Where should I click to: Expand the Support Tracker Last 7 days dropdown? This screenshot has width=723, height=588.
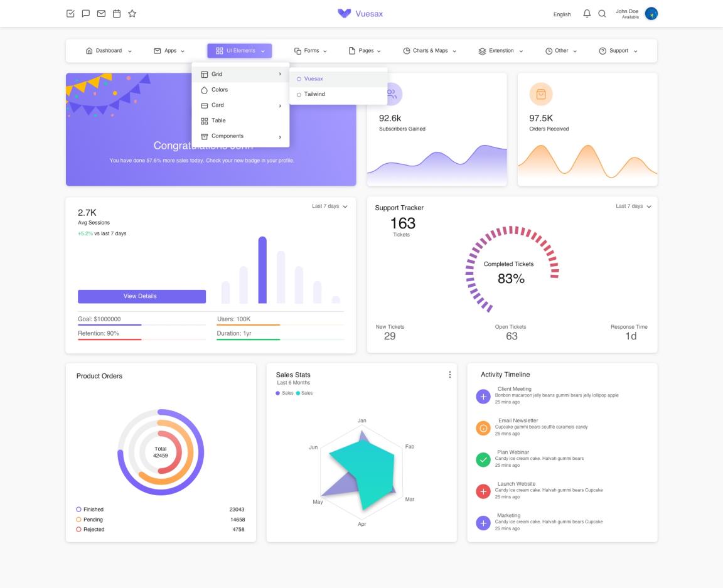[633, 206]
